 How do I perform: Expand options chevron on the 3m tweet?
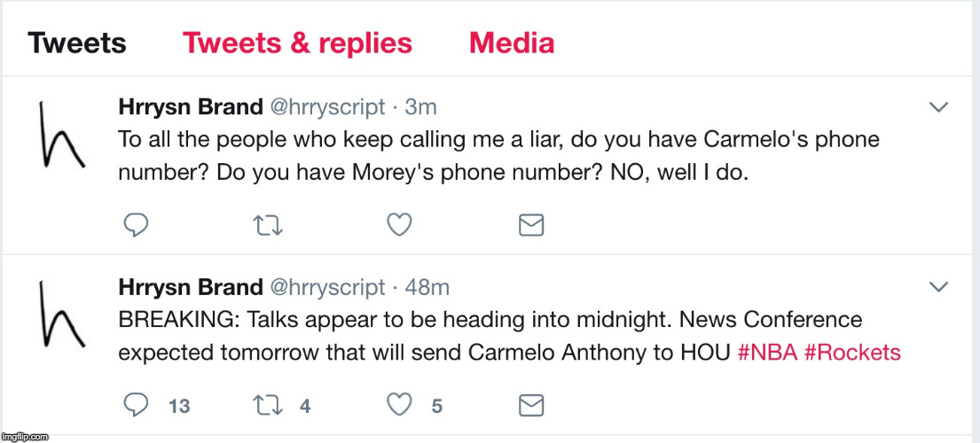(x=939, y=107)
